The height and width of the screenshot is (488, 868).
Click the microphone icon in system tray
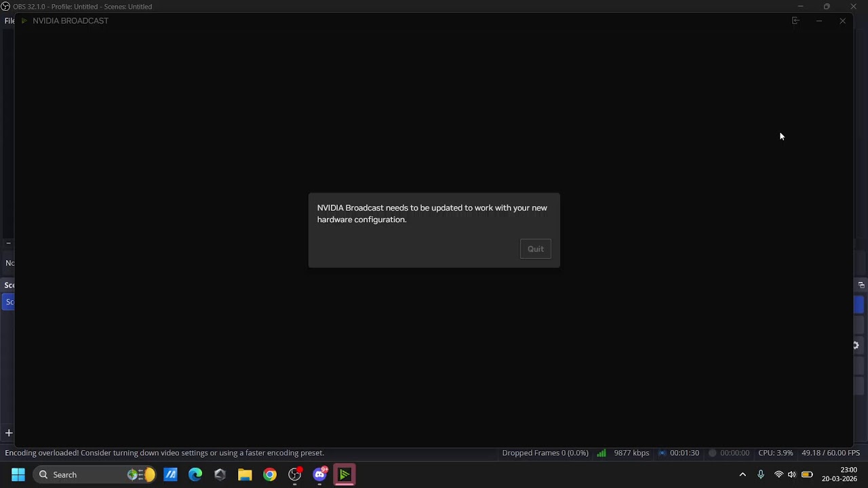(x=761, y=474)
